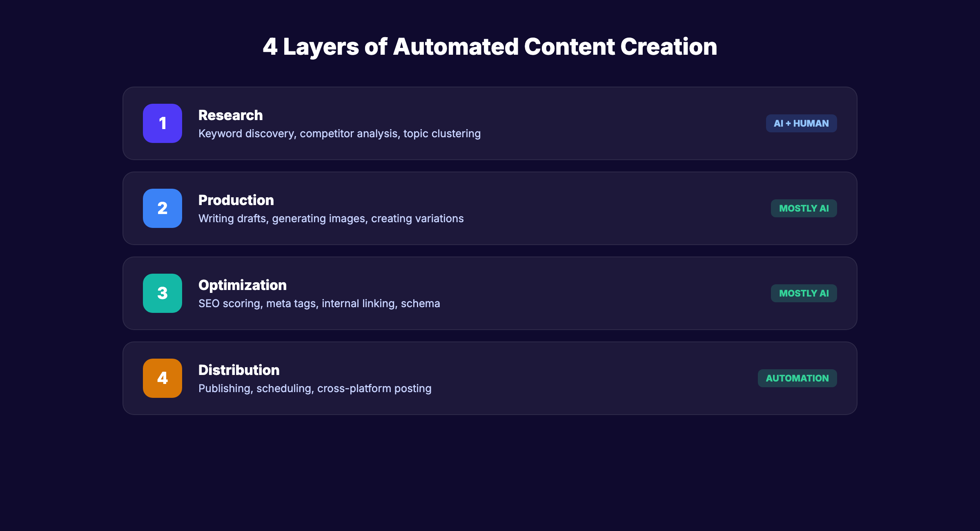Click the MOSTLY AI badge on Optimization
Viewport: 980px width, 531px height.
804,293
